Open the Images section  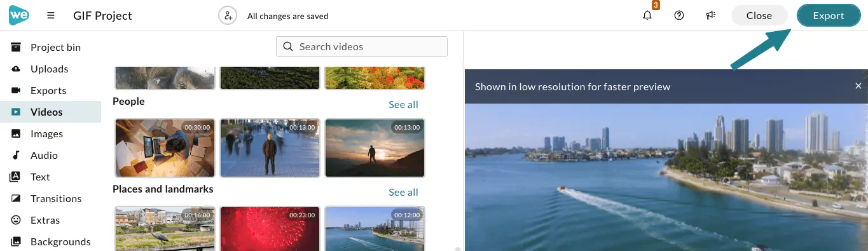tap(50, 133)
